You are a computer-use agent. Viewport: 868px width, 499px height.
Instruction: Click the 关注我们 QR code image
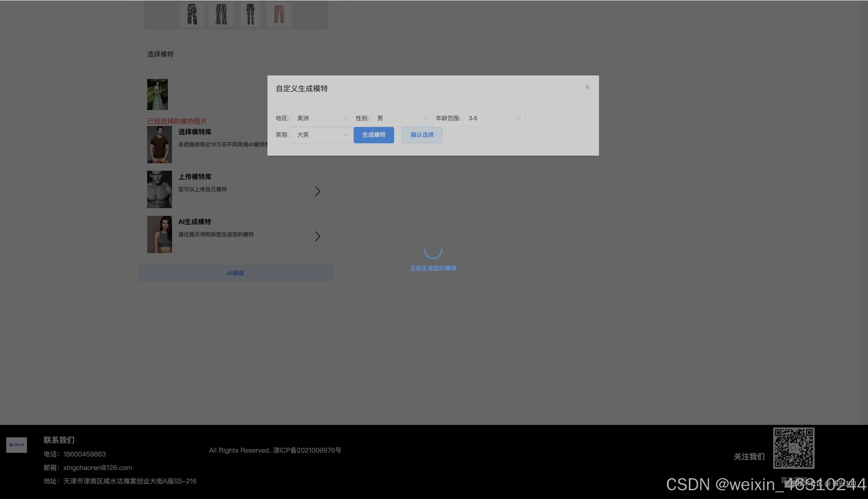[793, 448]
